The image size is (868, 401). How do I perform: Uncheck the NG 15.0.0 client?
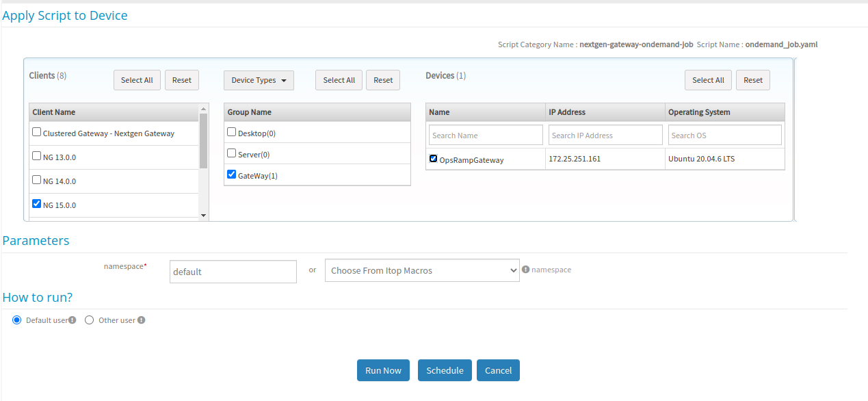(36, 203)
